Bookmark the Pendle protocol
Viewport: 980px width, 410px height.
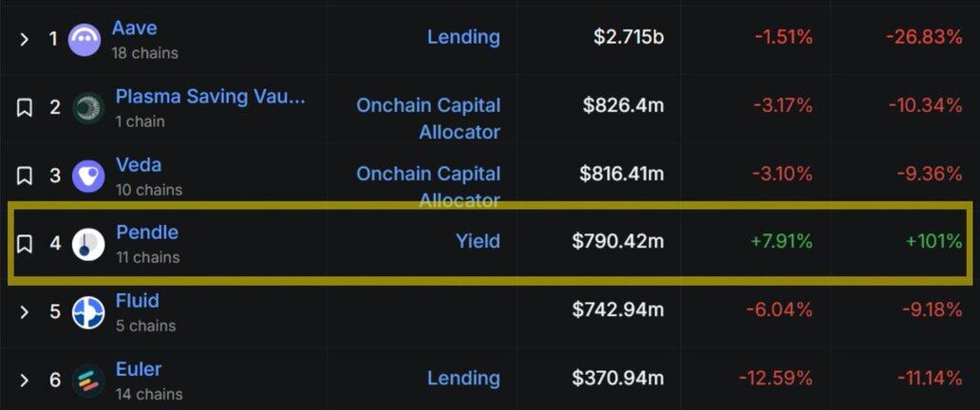tap(25, 244)
